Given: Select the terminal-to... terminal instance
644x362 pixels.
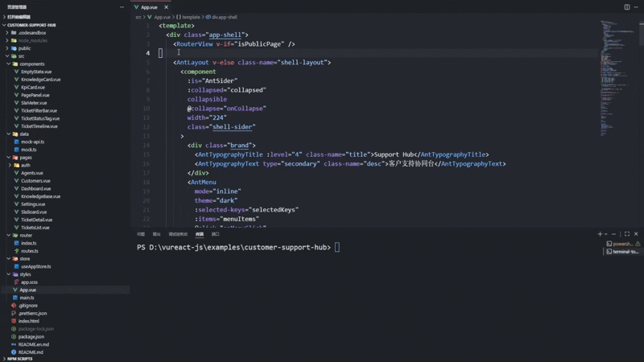Looking at the screenshot, I should click(x=622, y=252).
